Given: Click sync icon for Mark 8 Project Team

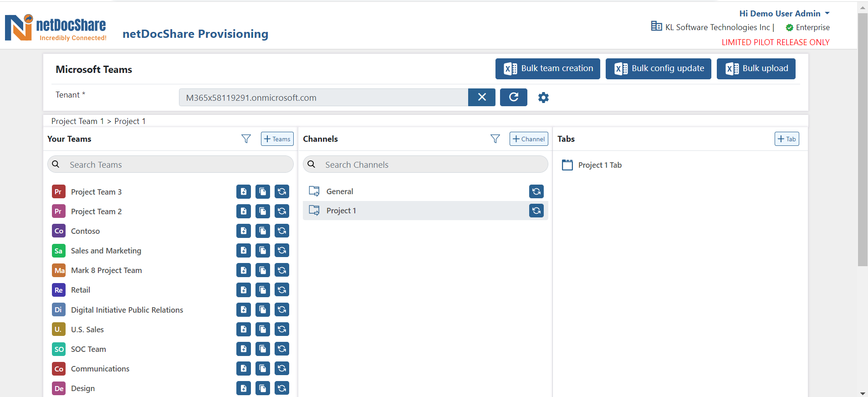Looking at the screenshot, I should pos(282,270).
